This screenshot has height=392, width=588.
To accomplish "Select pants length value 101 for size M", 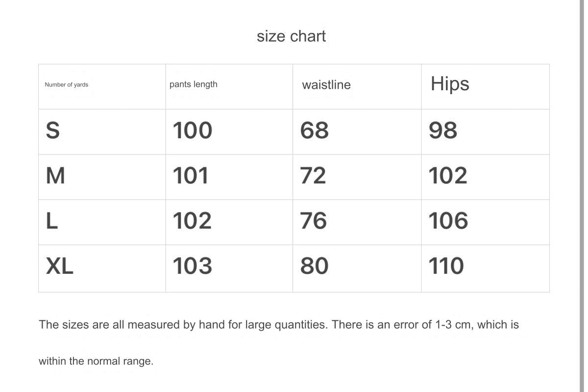I will pos(191,176).
